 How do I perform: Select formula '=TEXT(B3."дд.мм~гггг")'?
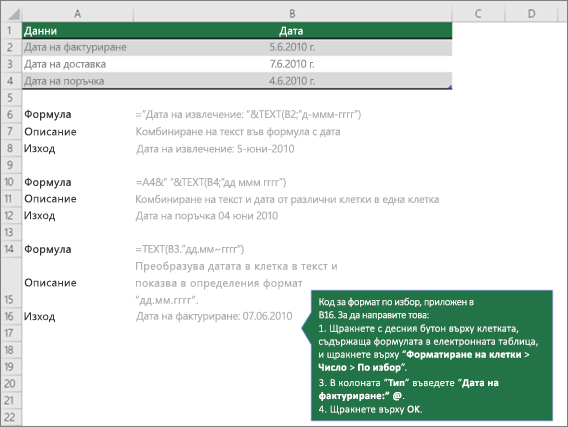coord(189,249)
